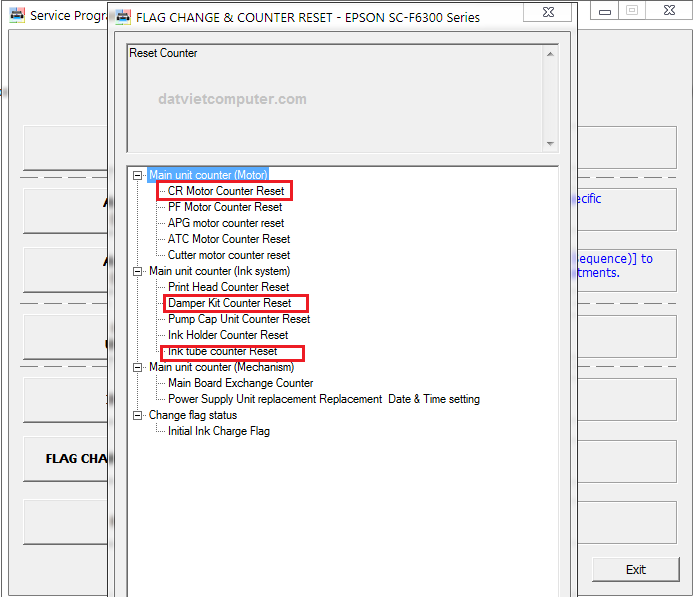Viewport: 693px width, 597px height.
Task: Select ATC Motor Counter Reset
Action: 229,239
